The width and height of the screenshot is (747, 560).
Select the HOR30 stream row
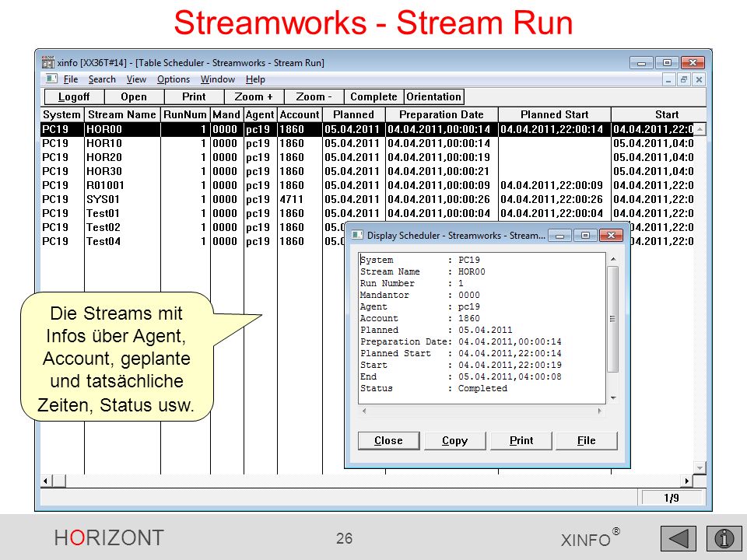(367, 171)
